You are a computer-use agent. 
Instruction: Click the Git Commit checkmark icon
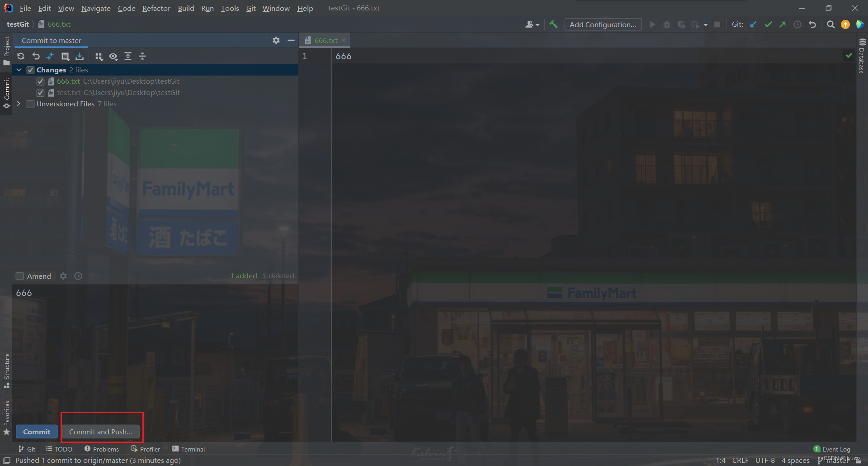pyautogui.click(x=768, y=24)
